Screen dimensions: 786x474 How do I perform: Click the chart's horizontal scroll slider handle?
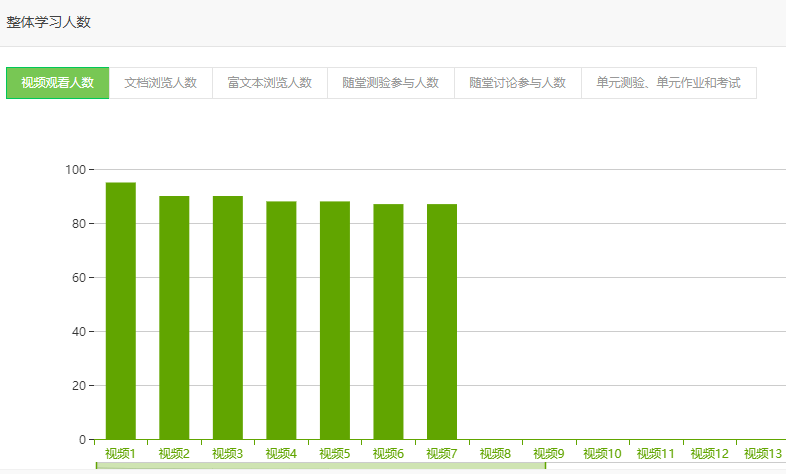pyautogui.click(x=320, y=466)
